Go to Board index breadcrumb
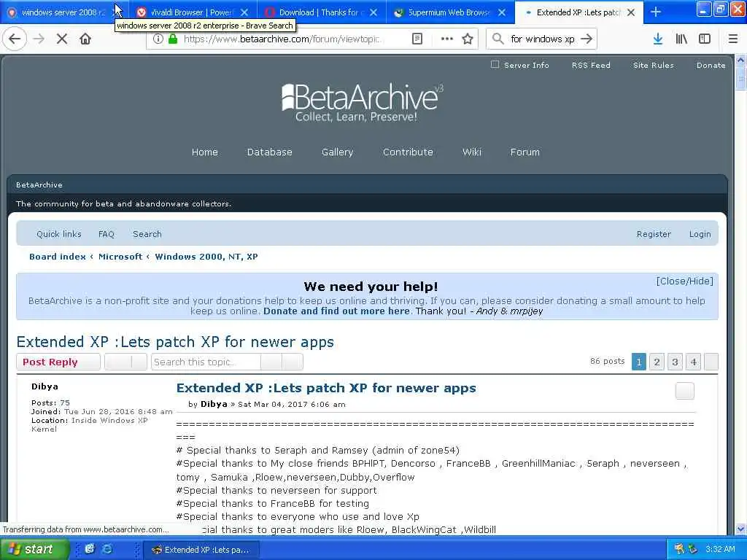747x560 pixels. (x=58, y=257)
